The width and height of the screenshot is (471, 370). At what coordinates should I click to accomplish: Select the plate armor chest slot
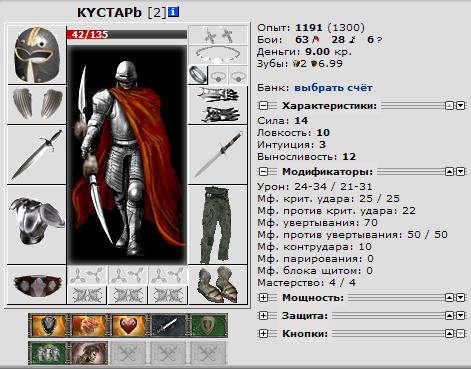(37, 225)
